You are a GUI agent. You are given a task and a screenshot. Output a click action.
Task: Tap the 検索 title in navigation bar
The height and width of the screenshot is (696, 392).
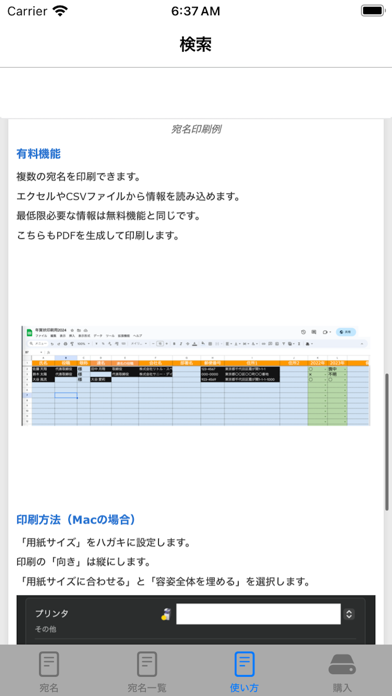[196, 44]
